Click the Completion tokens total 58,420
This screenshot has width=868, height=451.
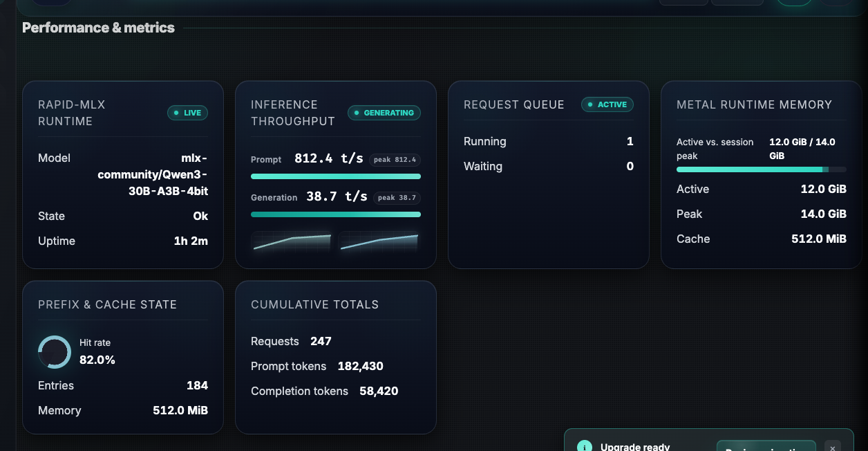pos(379,391)
